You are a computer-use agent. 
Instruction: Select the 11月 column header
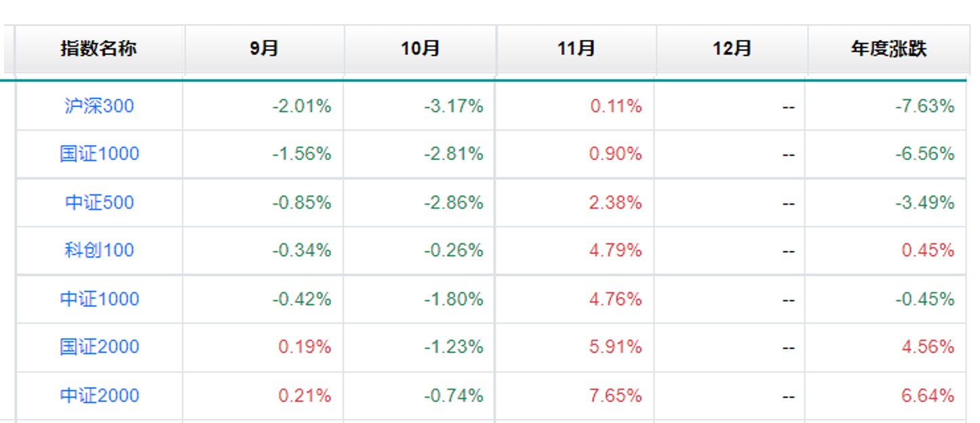(x=576, y=49)
